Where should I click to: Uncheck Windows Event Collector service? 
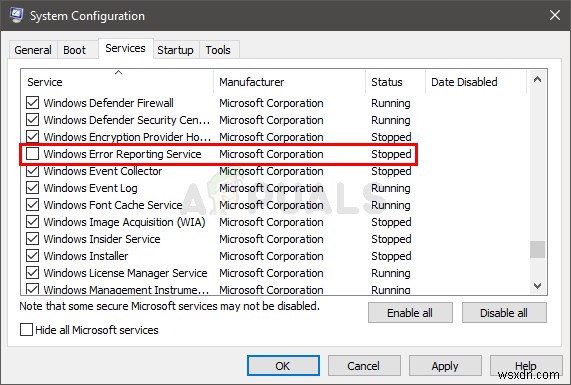point(32,171)
